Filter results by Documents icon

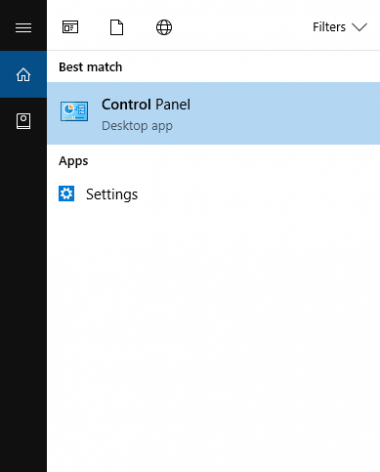pos(117,27)
